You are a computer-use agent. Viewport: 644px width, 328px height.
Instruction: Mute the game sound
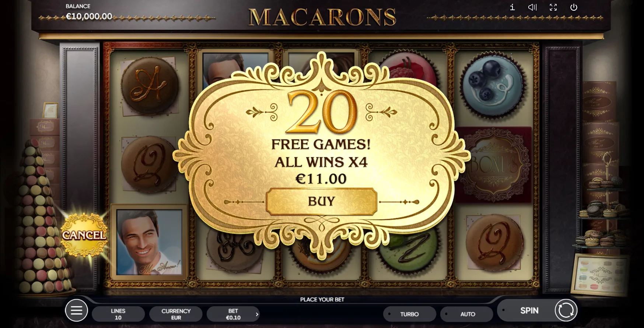[x=532, y=7]
